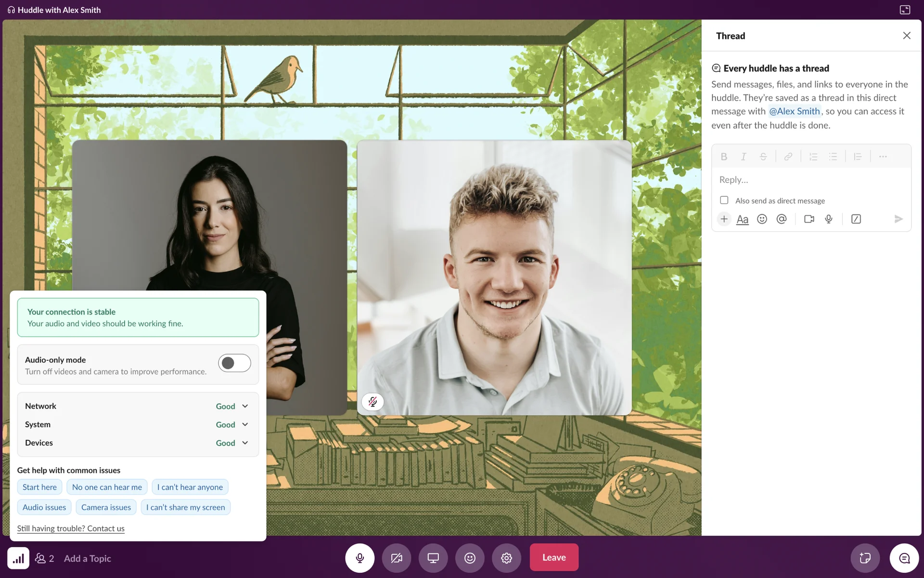Select the Camera issues help option
Screen dimensions: 924x578
coord(106,507)
